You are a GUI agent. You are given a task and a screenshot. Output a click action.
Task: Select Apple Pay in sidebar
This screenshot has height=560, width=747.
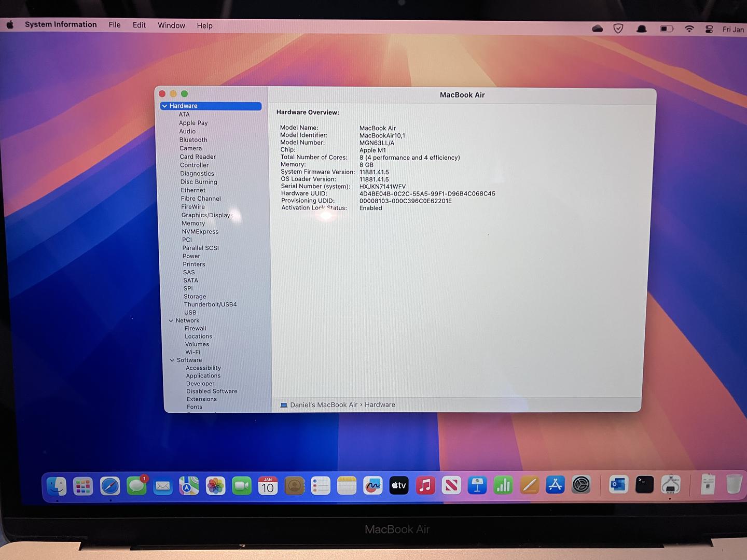point(193,123)
